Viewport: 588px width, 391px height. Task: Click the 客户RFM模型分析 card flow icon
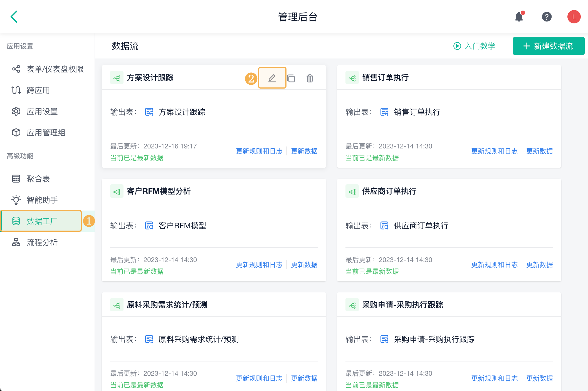pyautogui.click(x=117, y=191)
